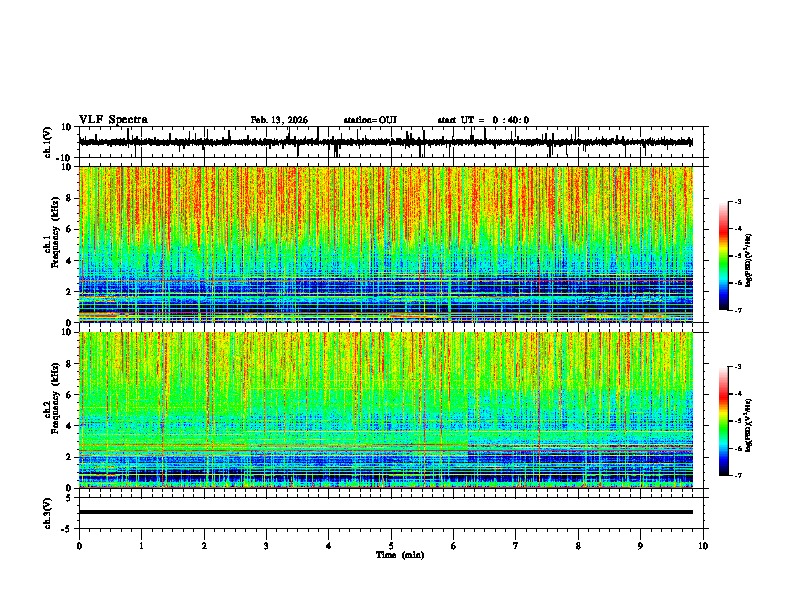Screen dimensions: 792x612
Task: Click time axis tick label '4'
Action: pos(328,546)
